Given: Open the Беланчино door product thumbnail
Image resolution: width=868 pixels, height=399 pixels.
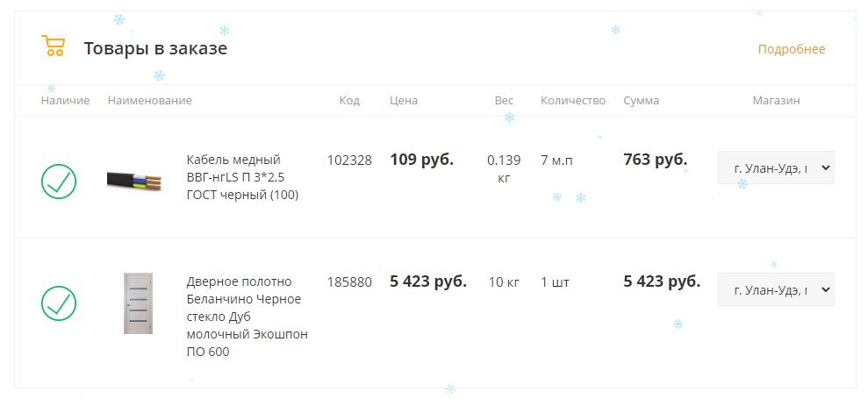Looking at the screenshot, I should [138, 303].
